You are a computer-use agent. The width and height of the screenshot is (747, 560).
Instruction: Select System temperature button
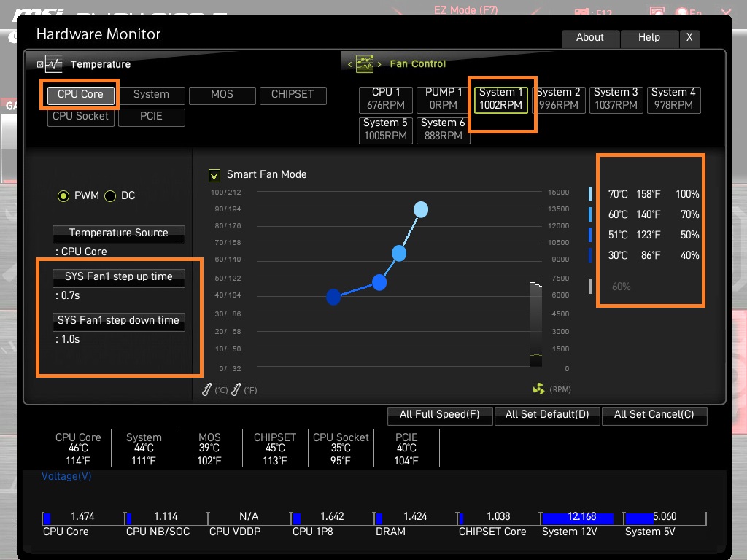[x=151, y=95]
